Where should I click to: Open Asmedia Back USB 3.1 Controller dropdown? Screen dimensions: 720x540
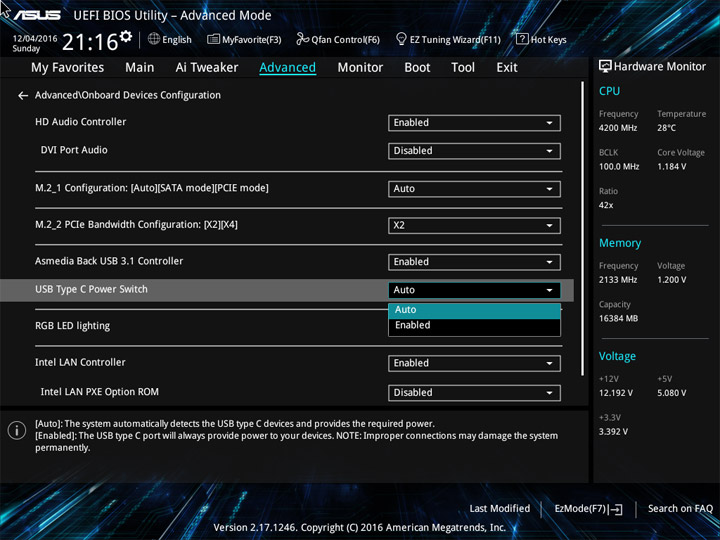click(474, 262)
